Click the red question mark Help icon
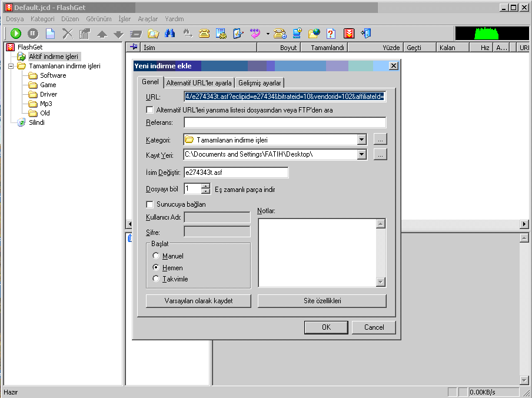 [x=331, y=33]
